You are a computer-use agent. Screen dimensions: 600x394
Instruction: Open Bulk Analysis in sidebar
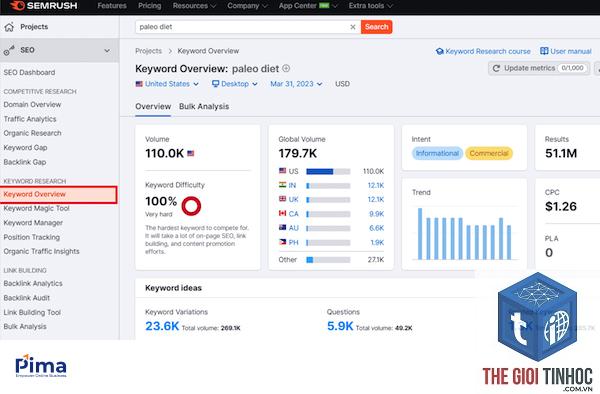click(25, 326)
